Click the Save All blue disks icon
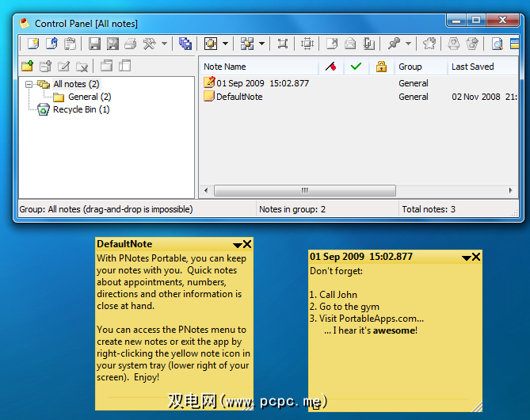 pyautogui.click(x=185, y=44)
